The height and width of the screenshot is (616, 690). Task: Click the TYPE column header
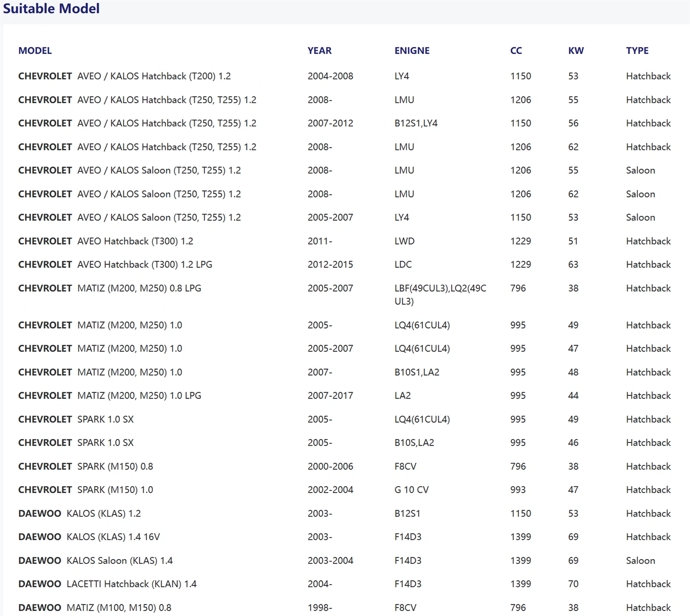pos(637,50)
